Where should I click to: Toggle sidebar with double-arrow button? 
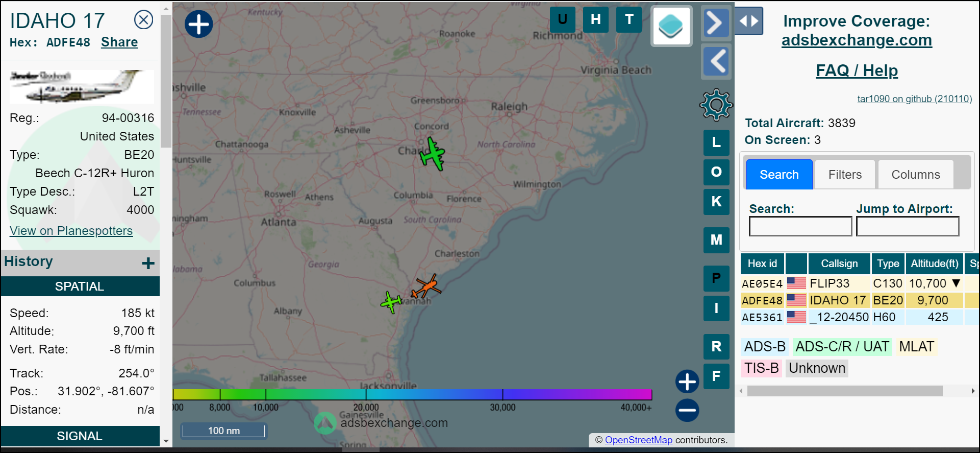[x=749, y=21]
